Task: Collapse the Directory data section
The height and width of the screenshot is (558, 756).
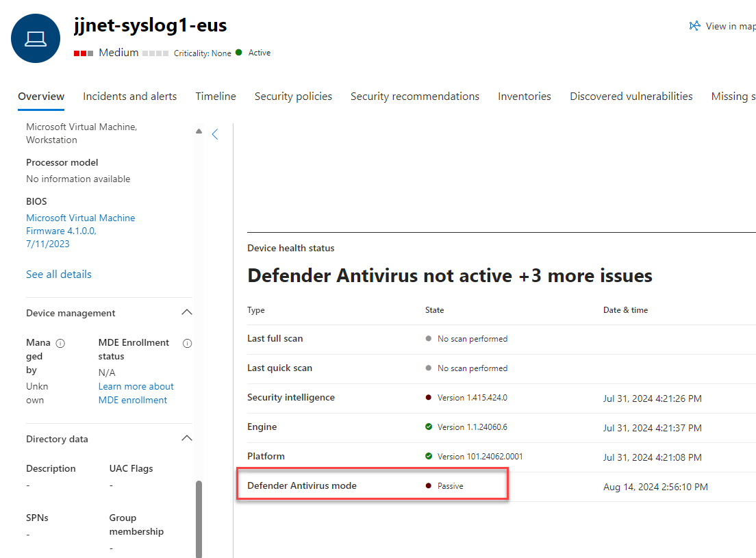Action: point(186,439)
